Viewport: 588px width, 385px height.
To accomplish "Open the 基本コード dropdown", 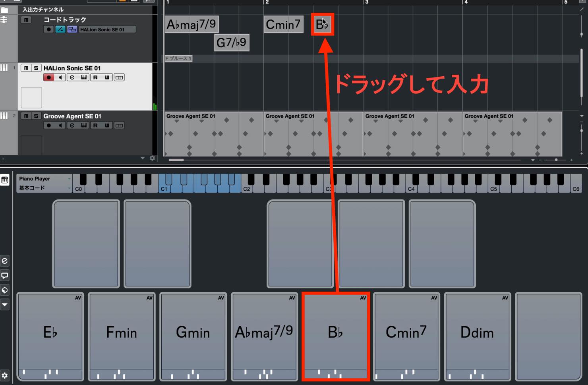I will [44, 188].
